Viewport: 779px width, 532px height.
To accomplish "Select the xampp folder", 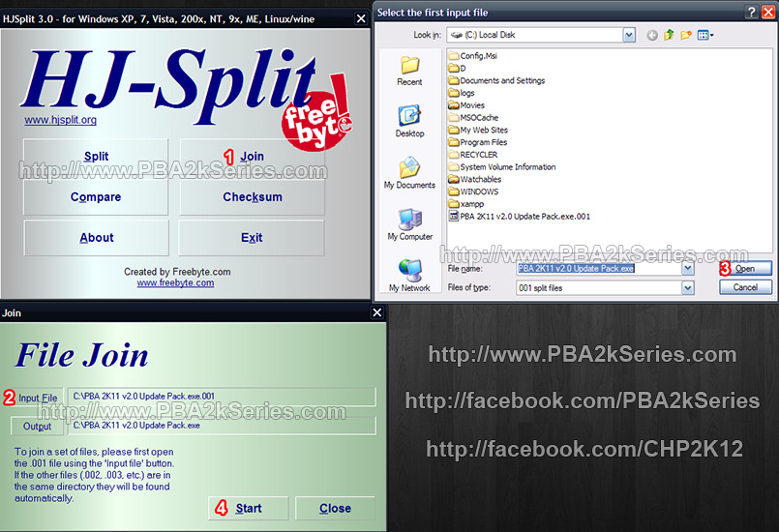I will (465, 204).
